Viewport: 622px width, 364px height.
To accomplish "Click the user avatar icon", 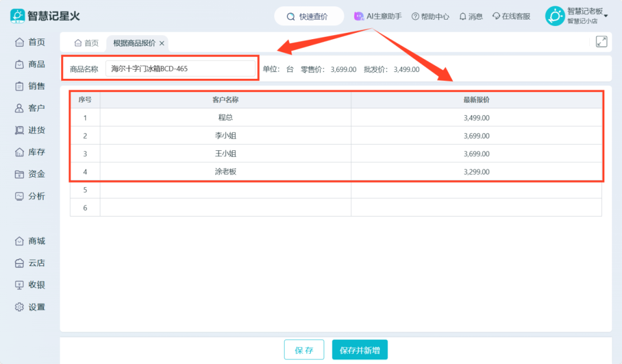I will (555, 16).
